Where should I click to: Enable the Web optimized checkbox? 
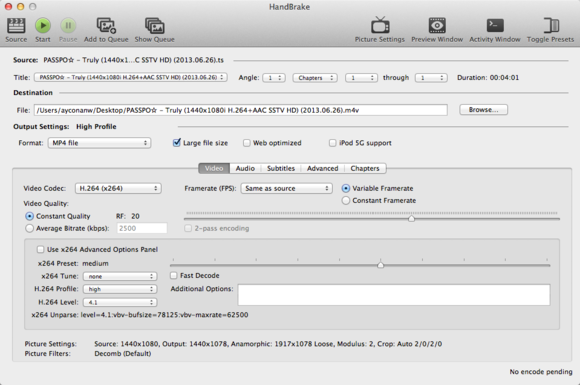[x=247, y=143]
